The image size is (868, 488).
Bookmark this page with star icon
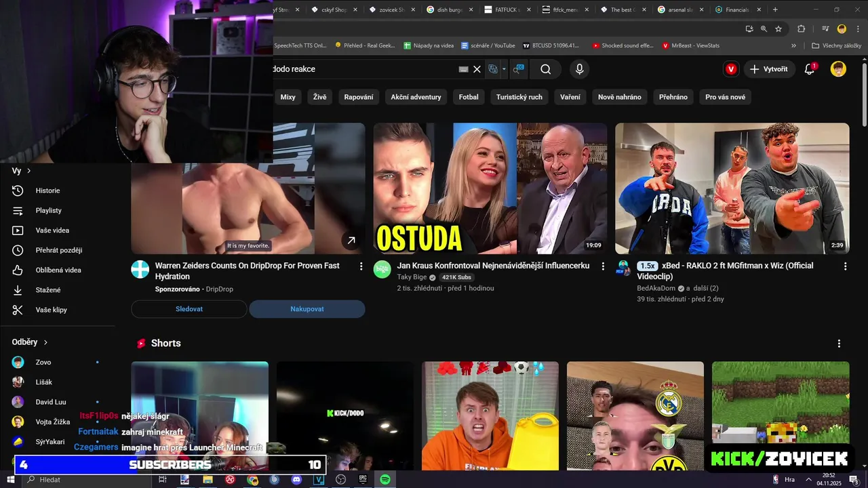(x=778, y=28)
